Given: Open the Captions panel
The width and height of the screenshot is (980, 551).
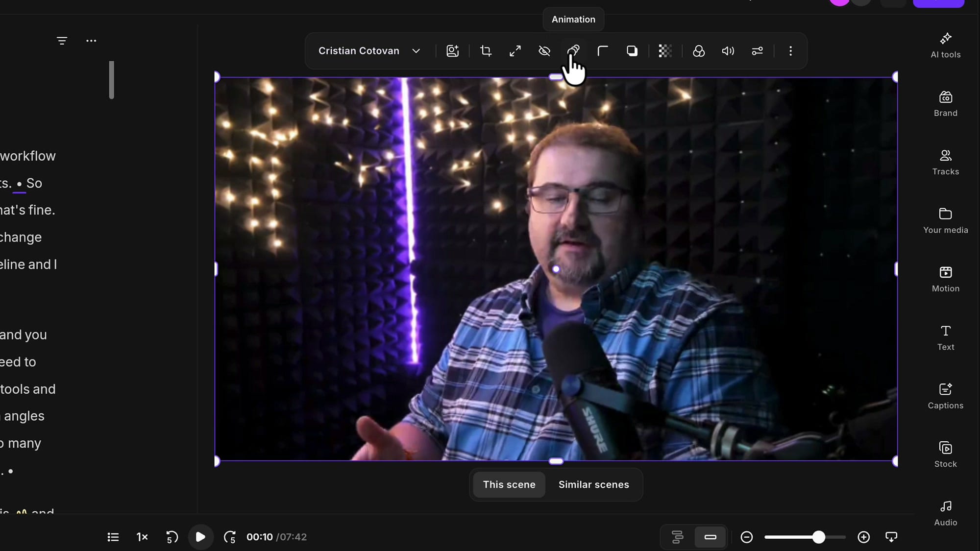Looking at the screenshot, I should pos(945,396).
